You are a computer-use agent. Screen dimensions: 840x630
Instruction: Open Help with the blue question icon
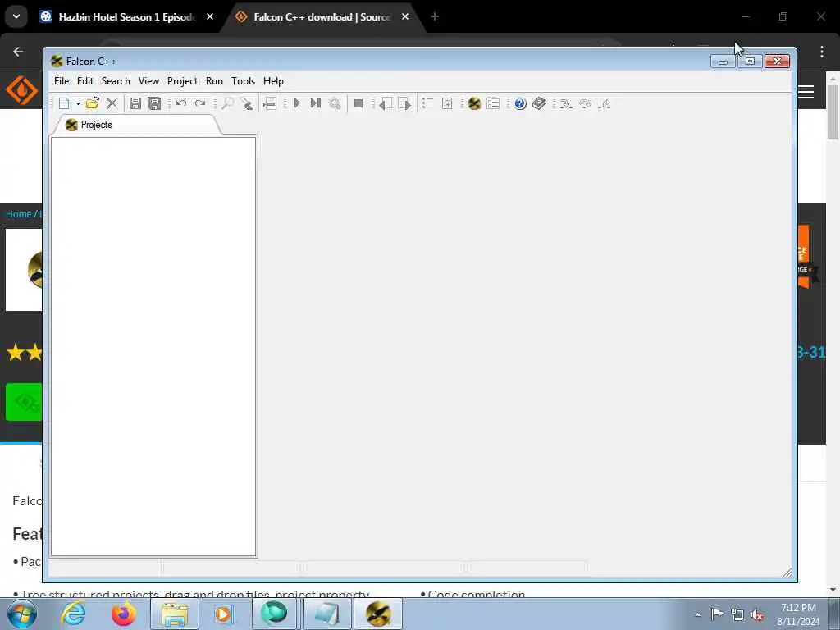519,103
